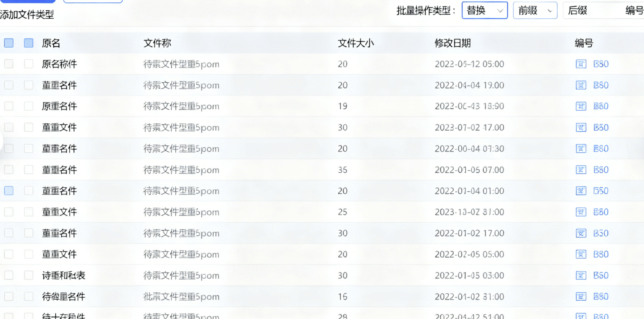644x319 pixels.
Task: Click edit icon in the 待衡量名件 row
Action: [581, 296]
